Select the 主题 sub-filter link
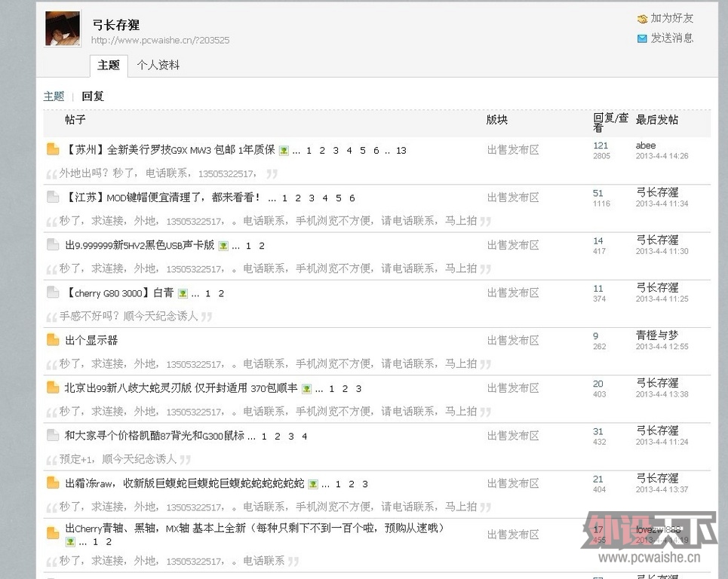This screenshot has height=579, width=728. point(54,96)
